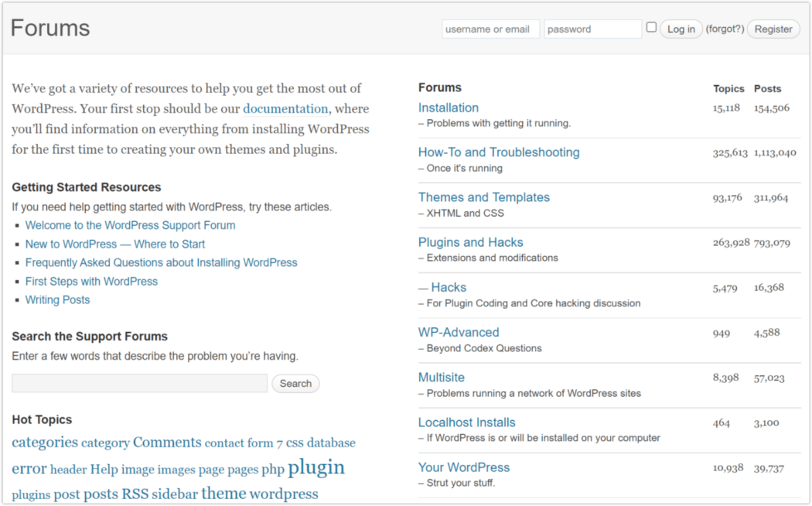Open the Themes and Templates forum

click(483, 197)
